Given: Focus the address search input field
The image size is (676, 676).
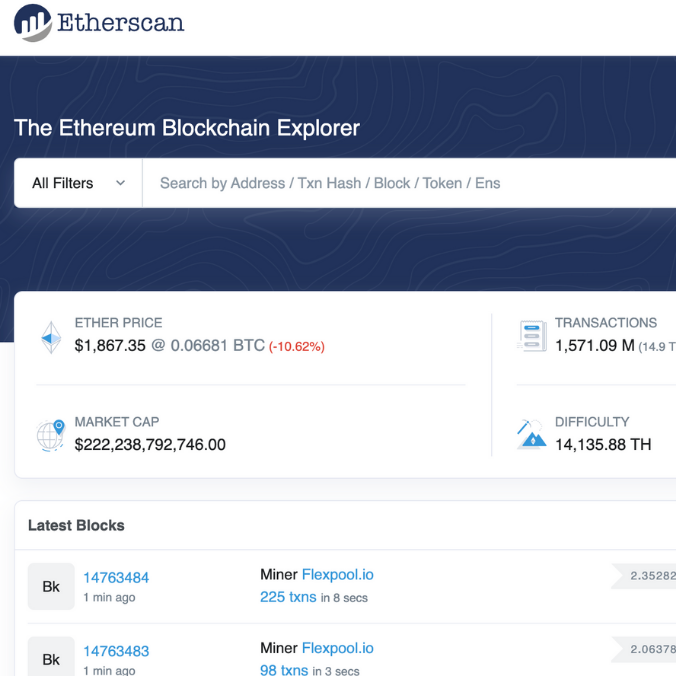Looking at the screenshot, I should point(409,183).
